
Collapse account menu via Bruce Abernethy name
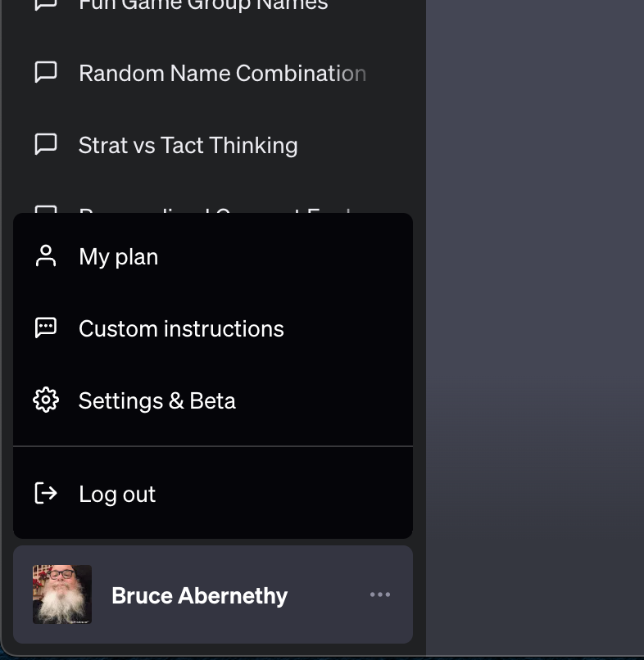[x=199, y=595]
